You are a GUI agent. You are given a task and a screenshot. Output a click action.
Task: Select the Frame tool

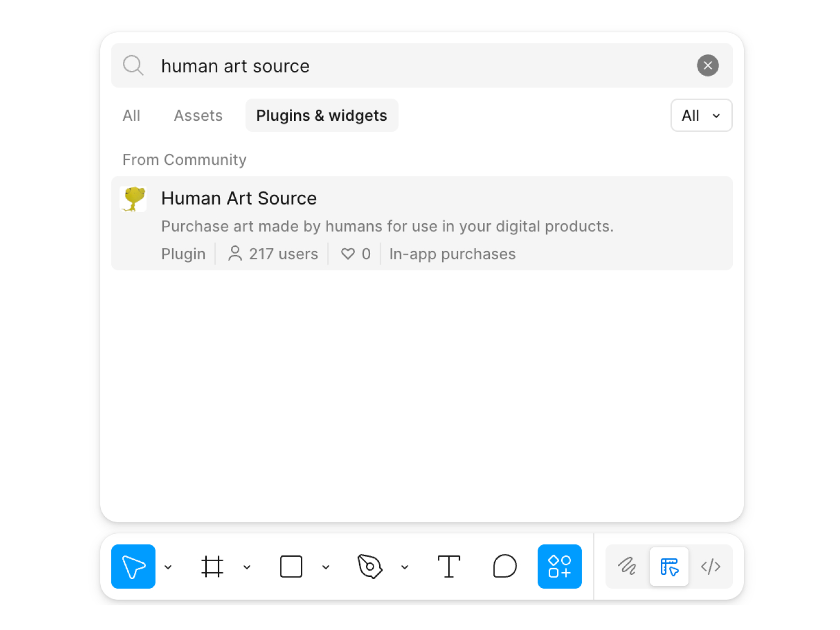click(x=212, y=566)
